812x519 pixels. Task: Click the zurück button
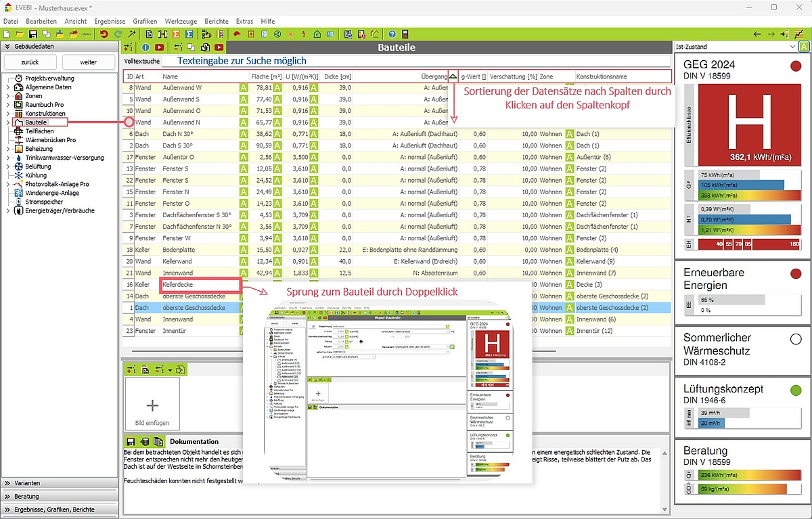(x=30, y=62)
